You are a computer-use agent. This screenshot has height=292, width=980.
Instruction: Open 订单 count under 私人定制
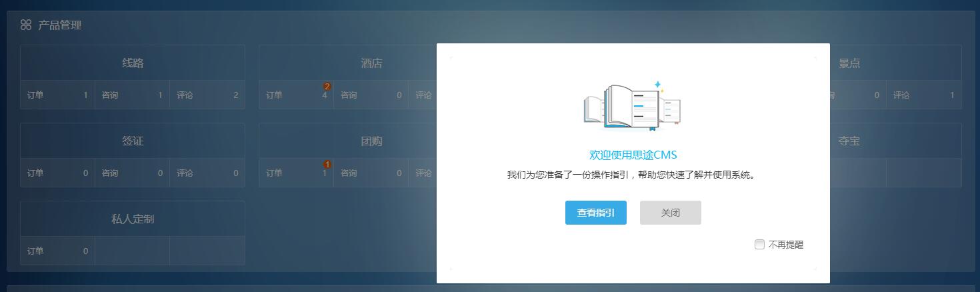[57, 251]
